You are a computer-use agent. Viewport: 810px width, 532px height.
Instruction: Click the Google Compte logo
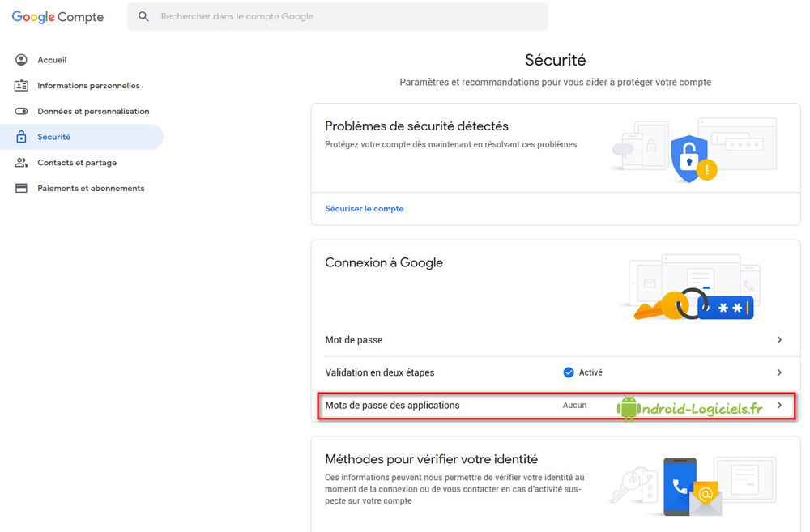(x=58, y=16)
